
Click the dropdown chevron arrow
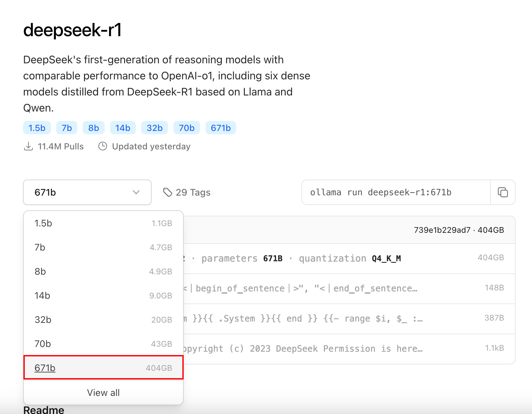[136, 192]
